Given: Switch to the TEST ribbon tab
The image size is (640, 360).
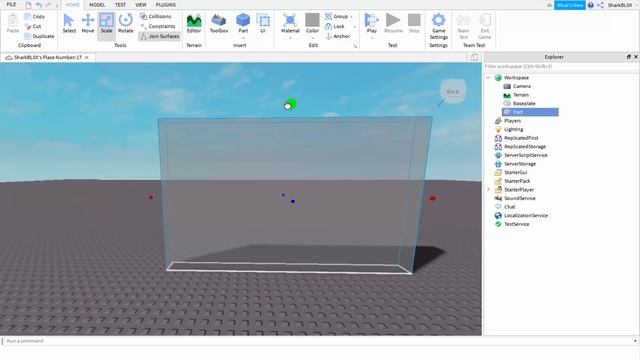Looking at the screenshot, I should pyautogui.click(x=120, y=4).
